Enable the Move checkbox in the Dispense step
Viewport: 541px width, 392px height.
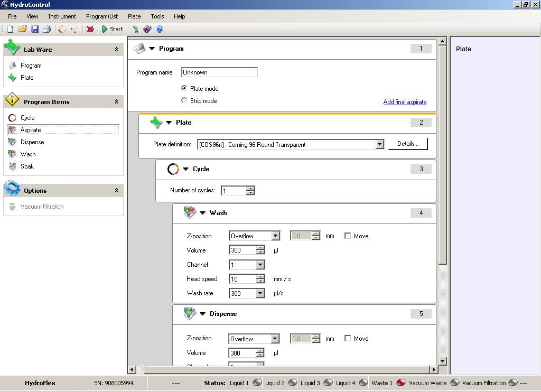click(348, 338)
